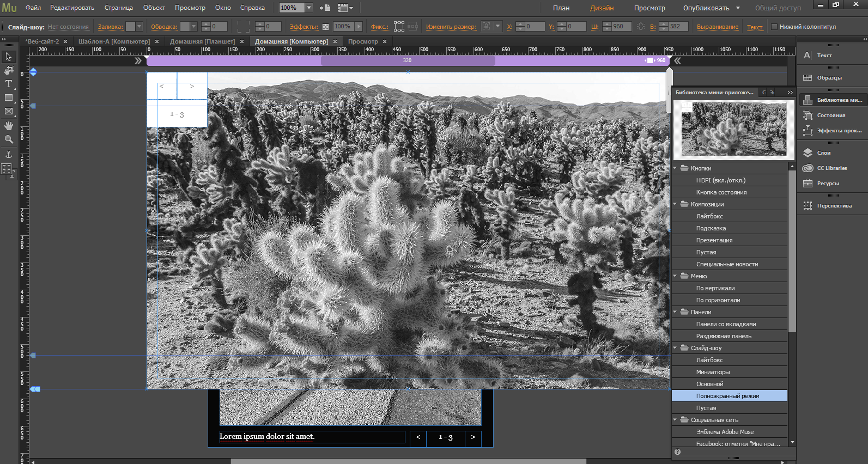Image resolution: width=868 pixels, height=464 pixels.
Task: Switch to Дизайн mode
Action: [x=602, y=8]
